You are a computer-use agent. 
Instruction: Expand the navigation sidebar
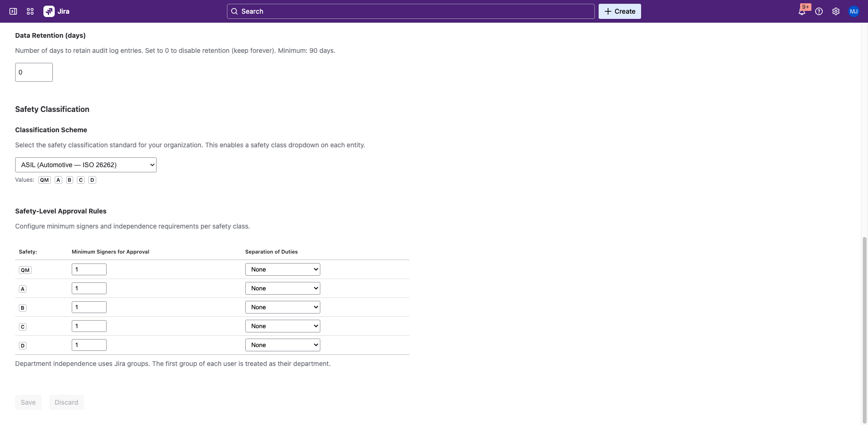pyautogui.click(x=13, y=11)
